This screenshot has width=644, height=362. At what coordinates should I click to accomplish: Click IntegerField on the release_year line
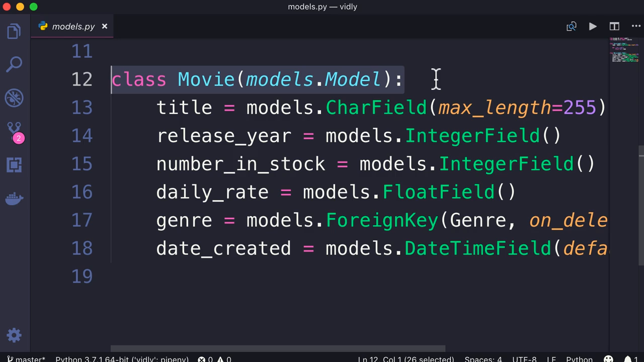[x=472, y=136]
